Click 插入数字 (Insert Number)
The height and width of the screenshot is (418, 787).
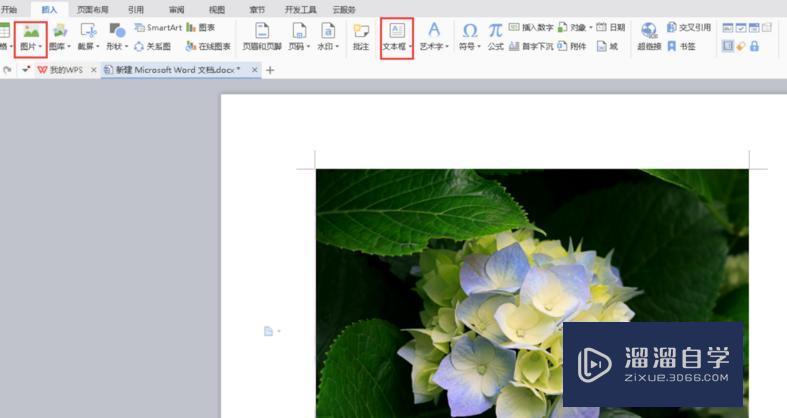531,28
